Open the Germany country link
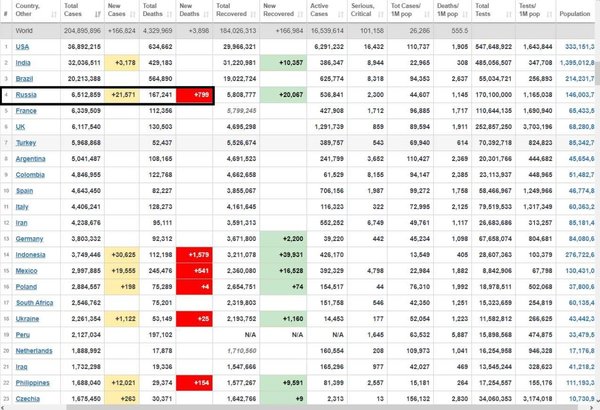Image resolution: width=600 pixels, height=410 pixels. [x=29, y=239]
